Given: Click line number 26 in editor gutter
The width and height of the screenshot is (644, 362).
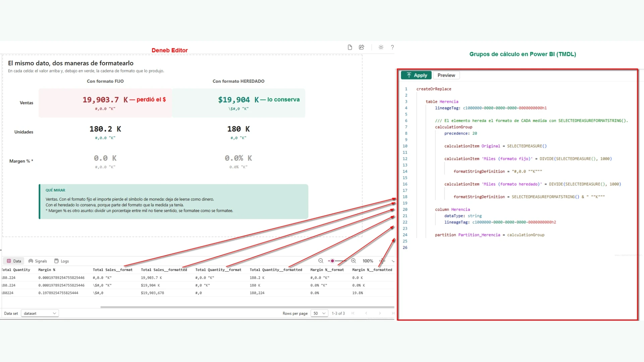Looking at the screenshot, I should [405, 248].
